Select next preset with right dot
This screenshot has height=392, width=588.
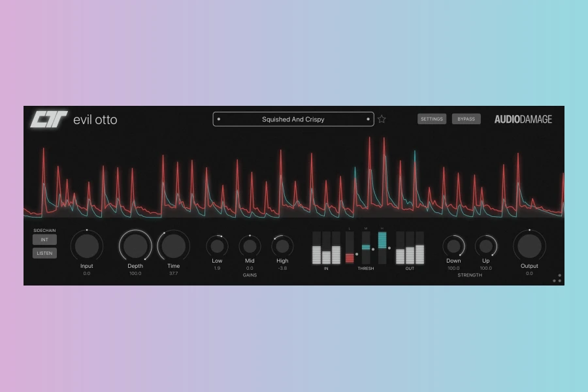368,119
